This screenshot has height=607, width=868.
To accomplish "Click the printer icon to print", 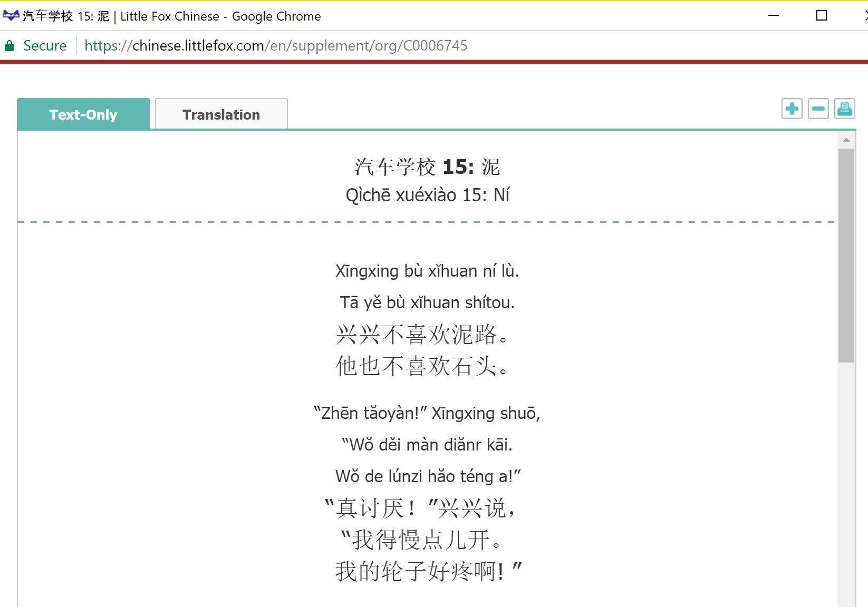I will 844,109.
